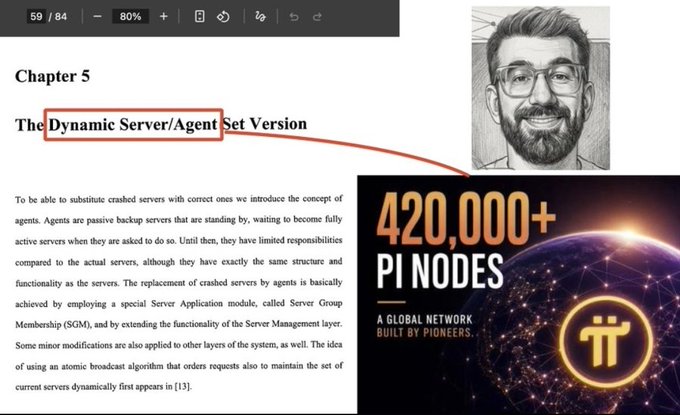Select the draw annotation tool

pyautogui.click(x=260, y=16)
